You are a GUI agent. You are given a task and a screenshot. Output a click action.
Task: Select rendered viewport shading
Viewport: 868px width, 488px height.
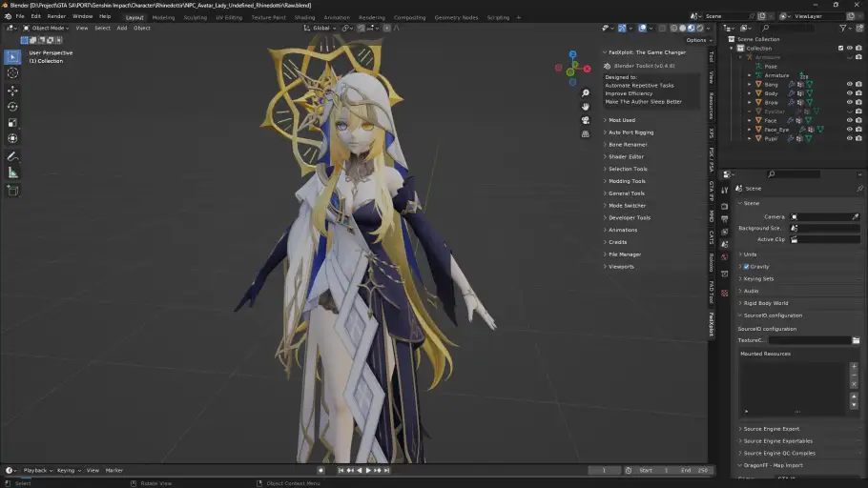pyautogui.click(x=700, y=28)
